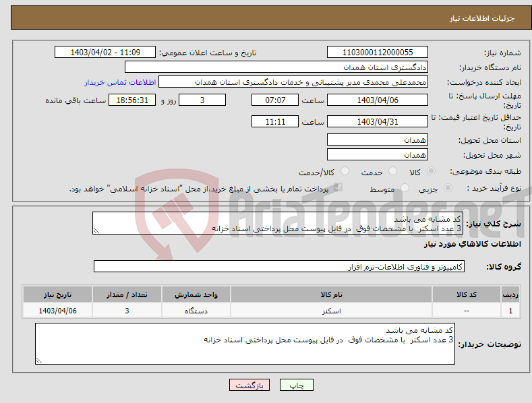The width and height of the screenshot is (532, 403).
Task: Click the remaining time field 18:56:31
Action: pyautogui.click(x=132, y=100)
